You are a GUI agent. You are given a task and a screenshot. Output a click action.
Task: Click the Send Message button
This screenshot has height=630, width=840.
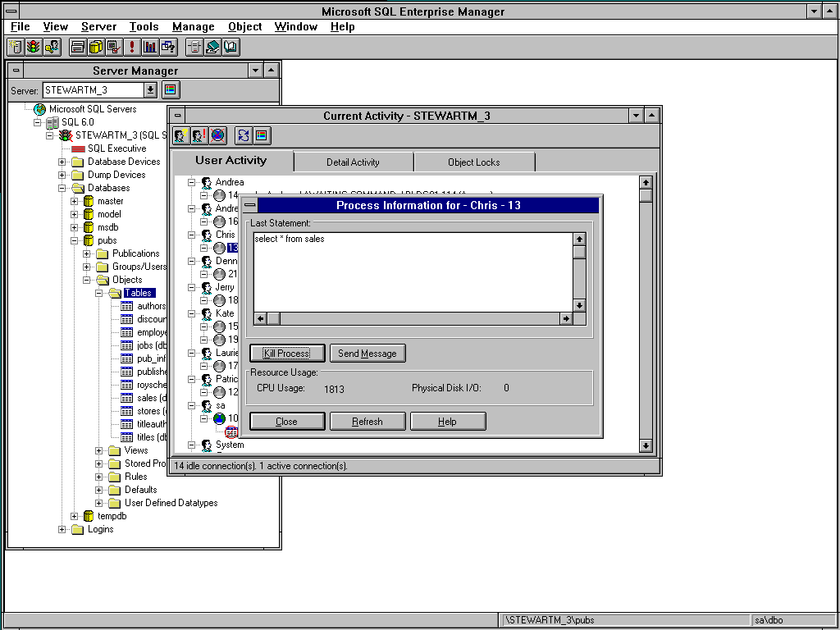367,354
